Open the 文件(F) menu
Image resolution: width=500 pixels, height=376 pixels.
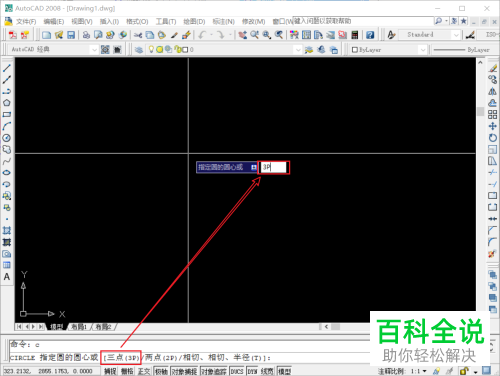pyautogui.click(x=26, y=22)
